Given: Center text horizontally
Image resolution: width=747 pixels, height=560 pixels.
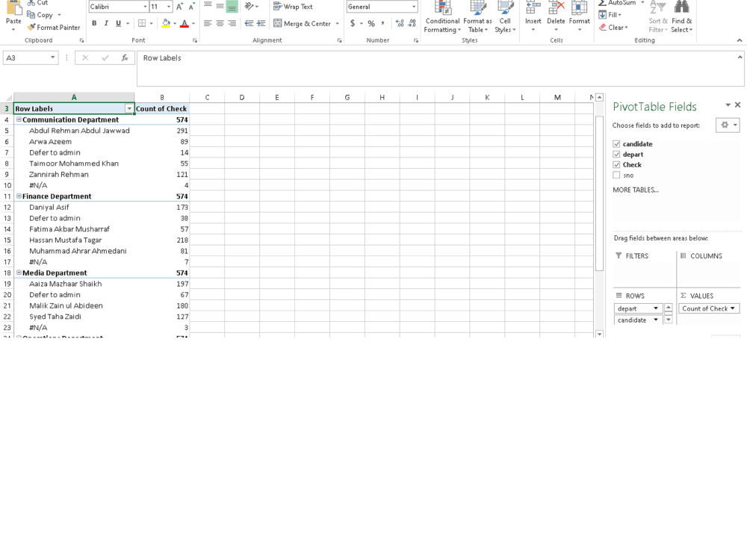Looking at the screenshot, I should pos(220,23).
